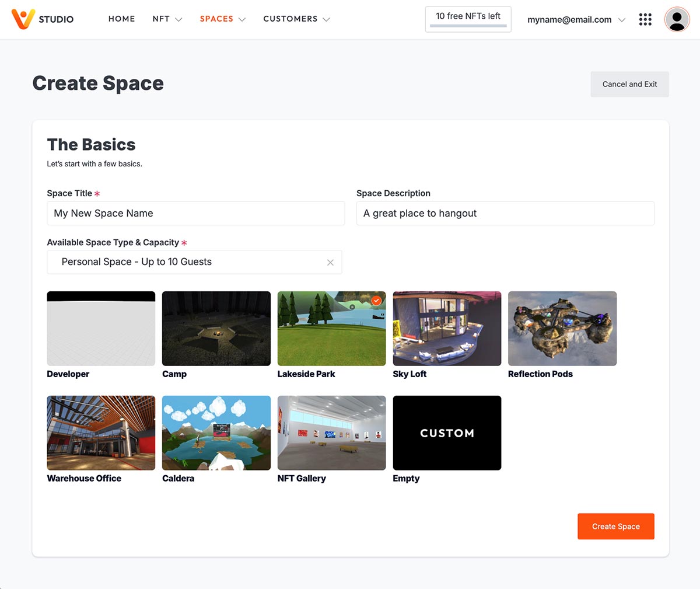Choose the Reflection Pods space
700x589 pixels.
tap(562, 328)
